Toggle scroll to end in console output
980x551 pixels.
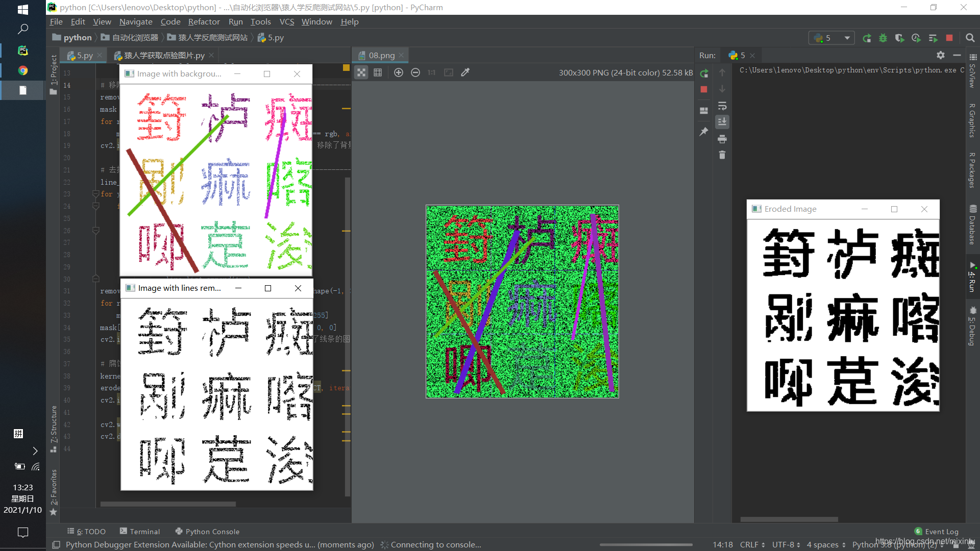[x=722, y=122]
